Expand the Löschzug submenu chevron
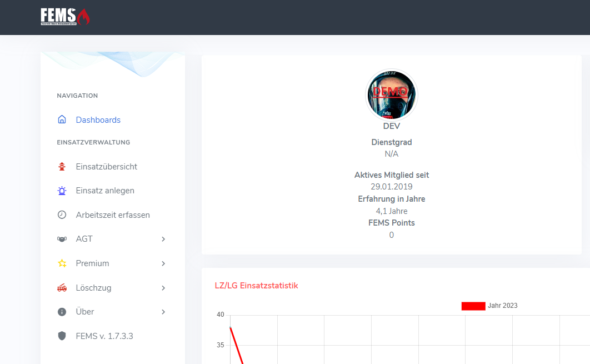Image resolution: width=590 pixels, height=364 pixels. pyautogui.click(x=163, y=288)
